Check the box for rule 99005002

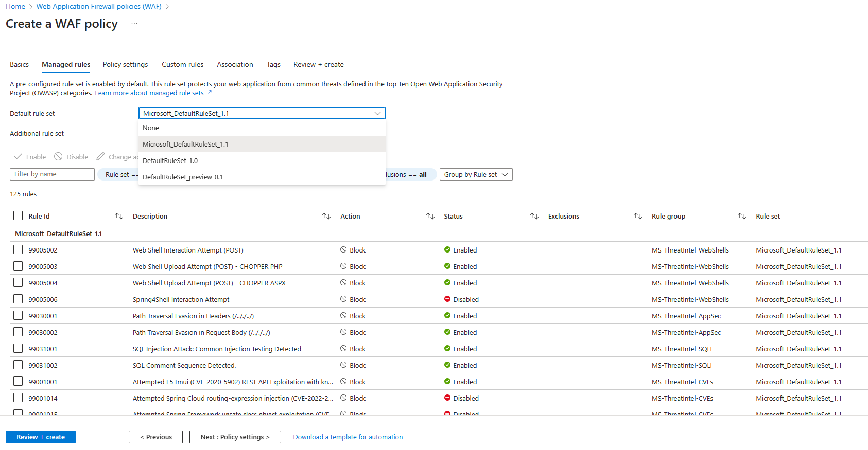pyautogui.click(x=18, y=249)
